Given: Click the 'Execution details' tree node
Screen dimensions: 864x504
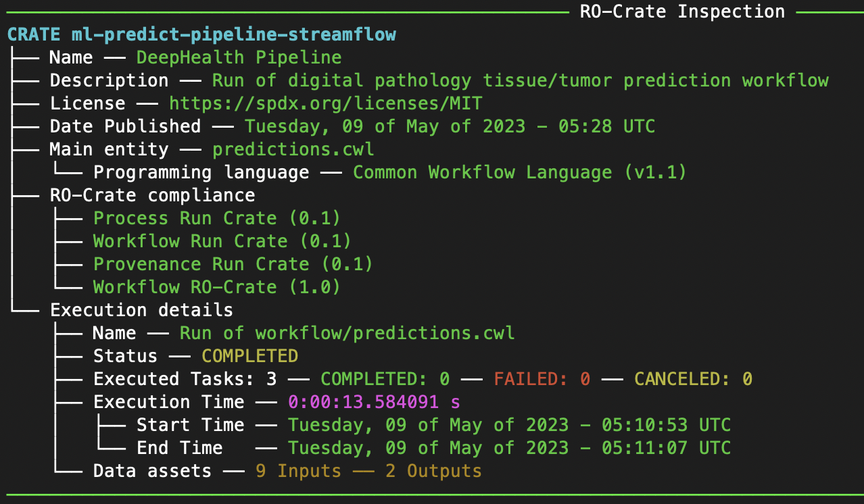Looking at the screenshot, I should pos(142,310).
